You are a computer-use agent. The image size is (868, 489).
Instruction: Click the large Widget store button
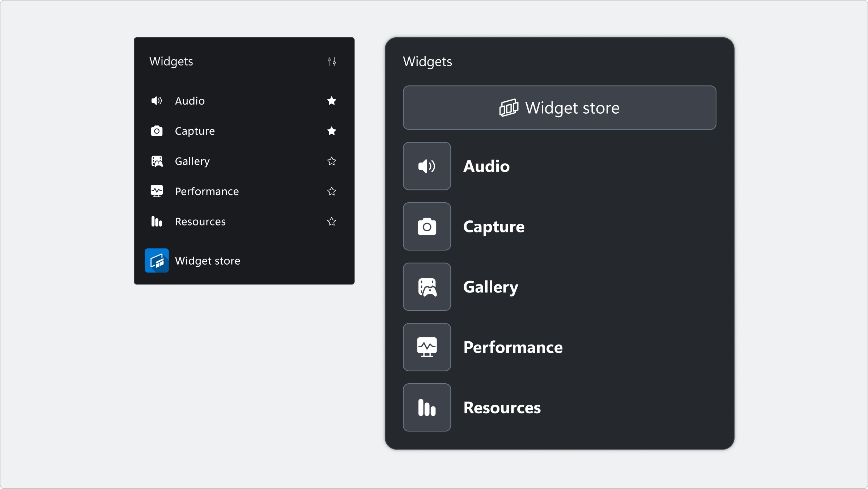(559, 108)
